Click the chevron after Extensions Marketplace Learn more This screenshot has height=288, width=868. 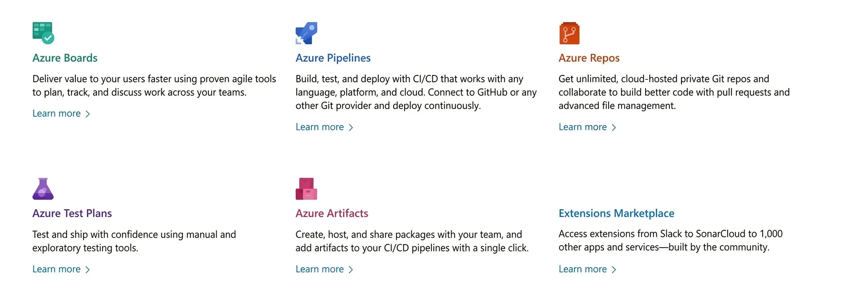[x=614, y=270]
